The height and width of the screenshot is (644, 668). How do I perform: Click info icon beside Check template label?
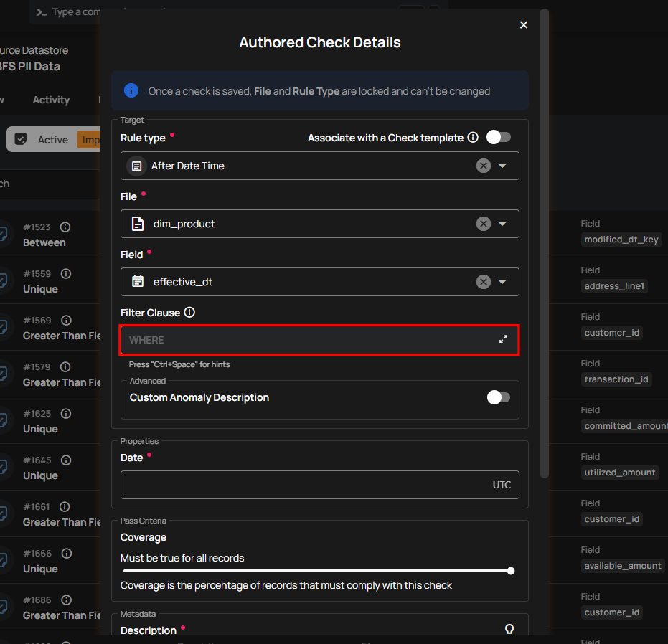(x=473, y=138)
